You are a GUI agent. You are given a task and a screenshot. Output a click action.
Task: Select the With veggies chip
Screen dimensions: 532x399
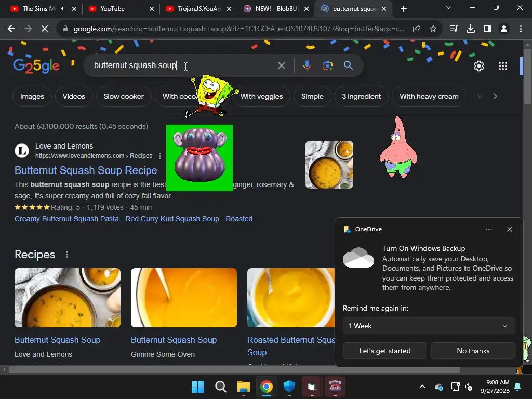[x=262, y=96]
